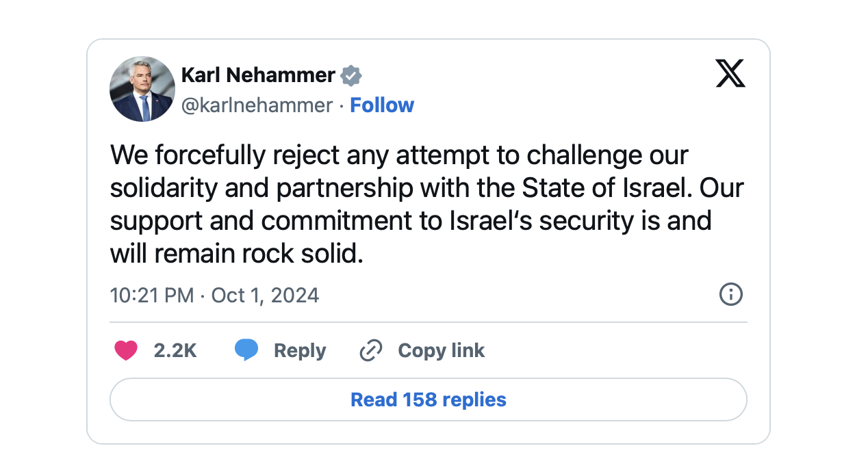Open Karl Nehammer's profile picture
This screenshot has height=472, width=868.
coord(142,89)
